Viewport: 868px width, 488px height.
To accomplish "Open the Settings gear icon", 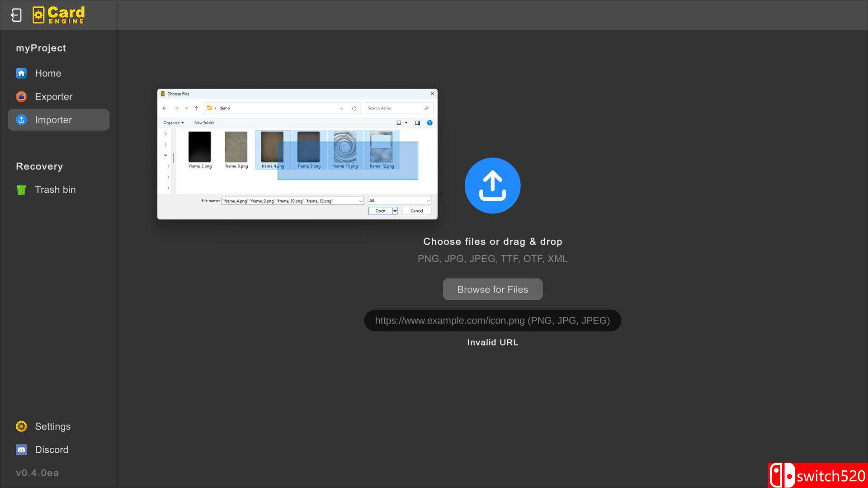I will point(21,426).
